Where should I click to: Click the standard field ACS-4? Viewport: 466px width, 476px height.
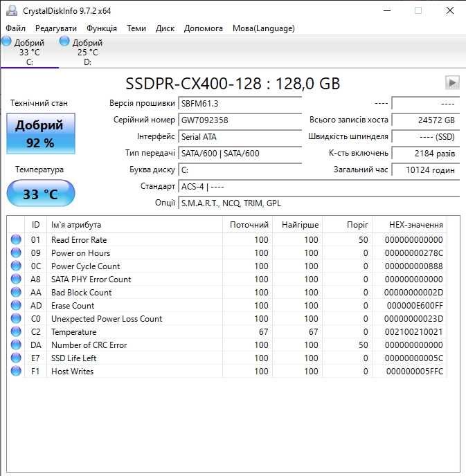319,186
